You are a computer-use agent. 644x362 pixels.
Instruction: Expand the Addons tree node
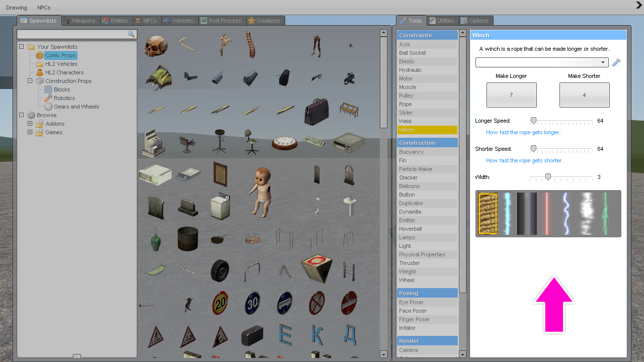30,124
